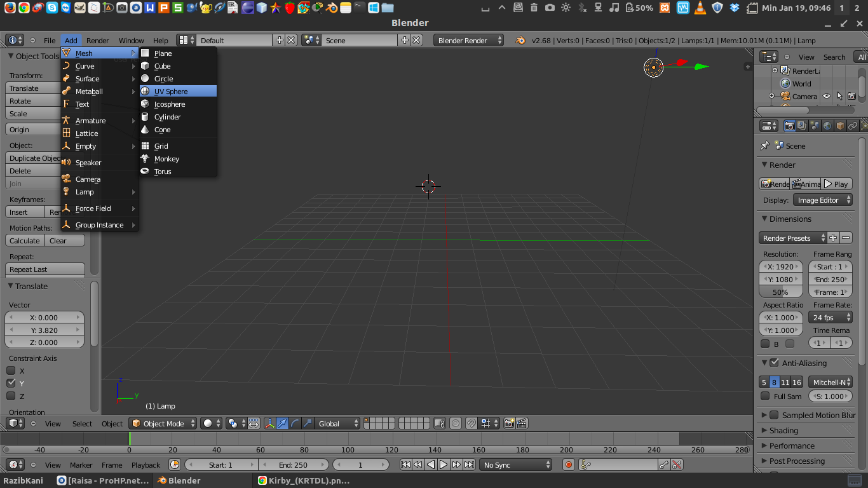Click the VLC cone icon in system tray
Image resolution: width=868 pixels, height=488 pixels.
pyautogui.click(x=700, y=8)
